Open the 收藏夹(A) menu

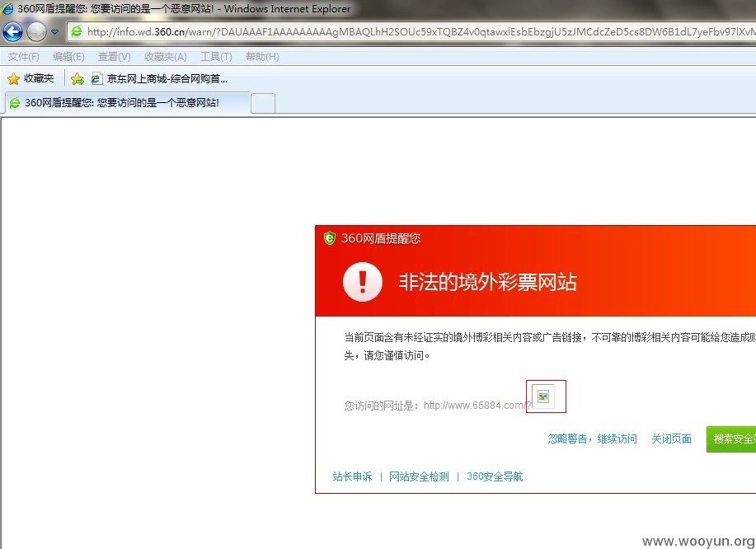click(x=166, y=57)
